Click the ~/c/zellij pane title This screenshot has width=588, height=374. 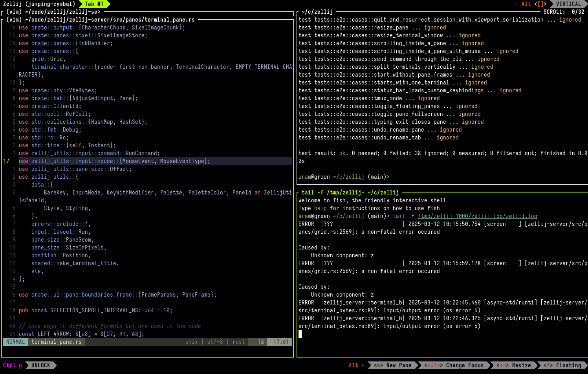coord(317,12)
